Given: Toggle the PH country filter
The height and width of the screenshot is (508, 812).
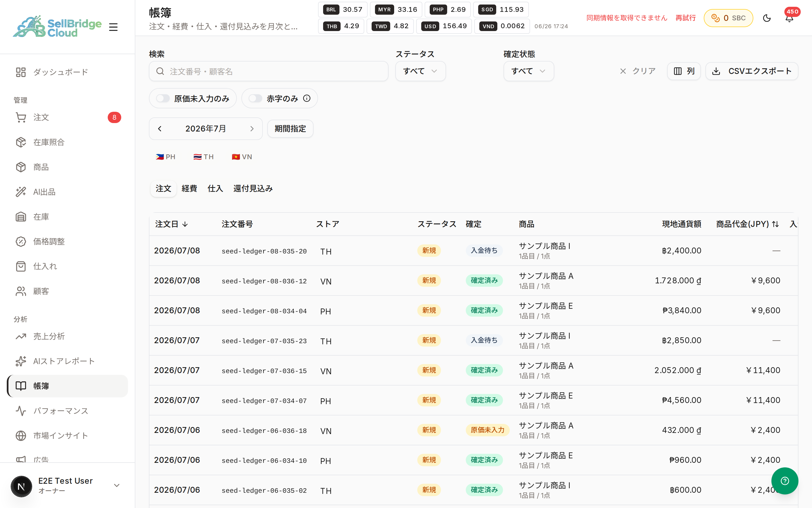Looking at the screenshot, I should click(x=166, y=157).
